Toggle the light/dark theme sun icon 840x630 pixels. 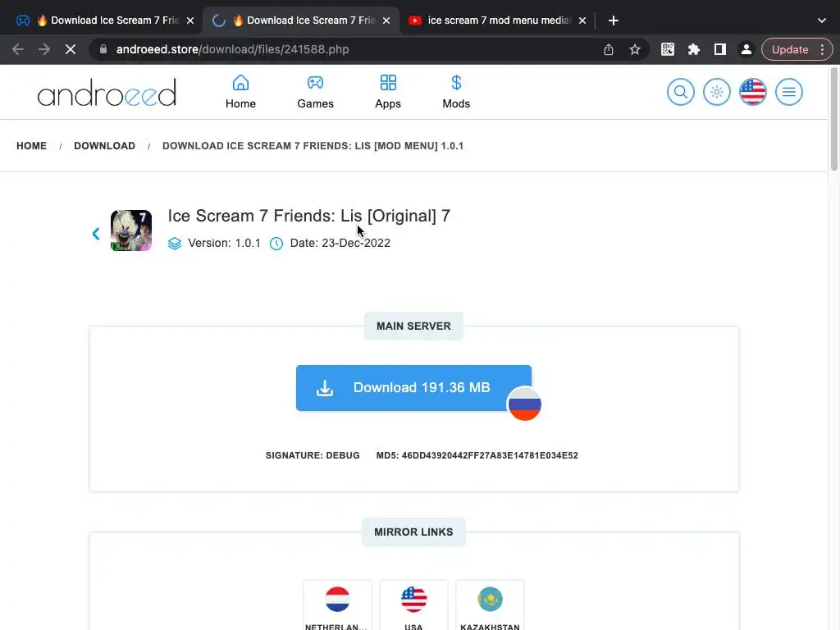tap(717, 92)
